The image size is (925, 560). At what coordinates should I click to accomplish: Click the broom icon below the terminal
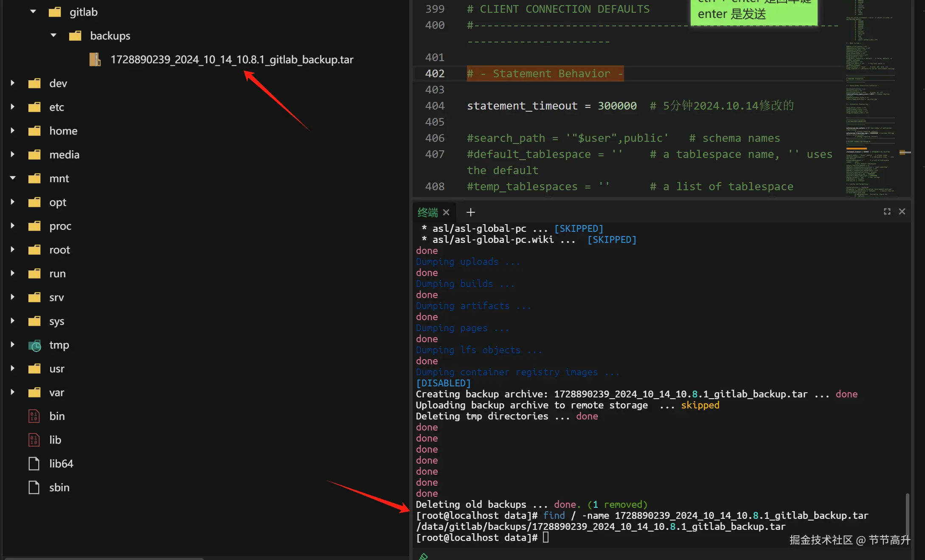point(423,556)
